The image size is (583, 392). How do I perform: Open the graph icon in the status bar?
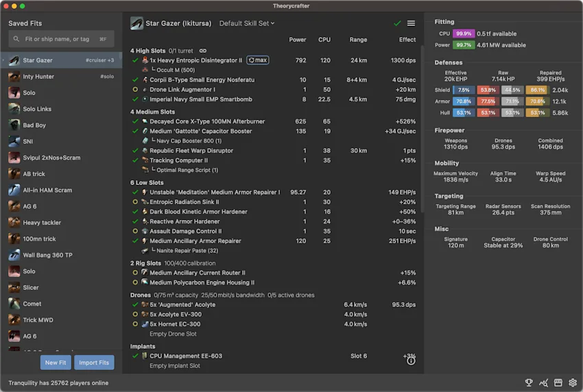point(543,382)
